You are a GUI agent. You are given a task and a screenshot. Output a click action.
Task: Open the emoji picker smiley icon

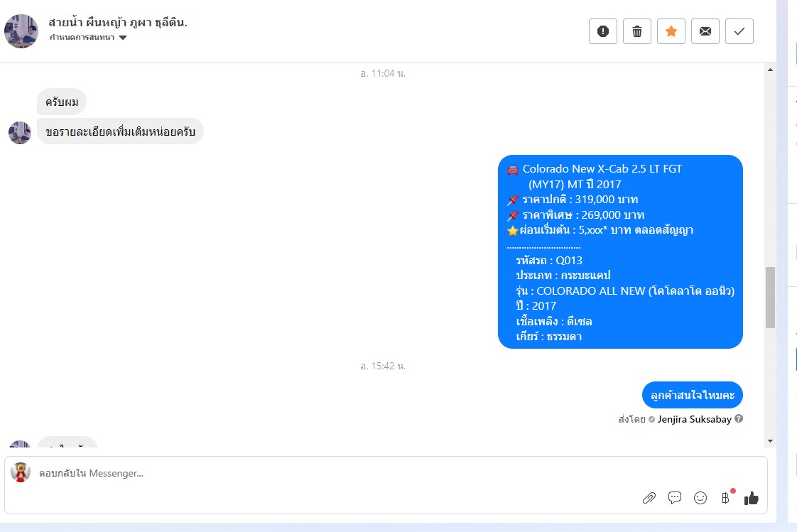click(700, 498)
